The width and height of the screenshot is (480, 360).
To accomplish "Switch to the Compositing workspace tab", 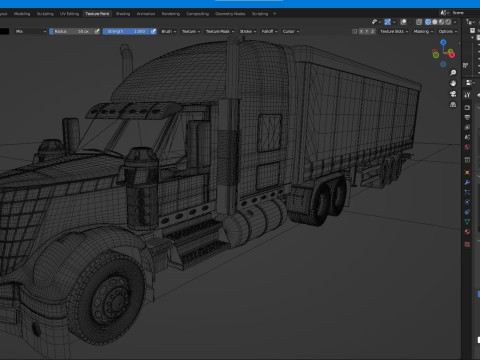I will [197, 14].
